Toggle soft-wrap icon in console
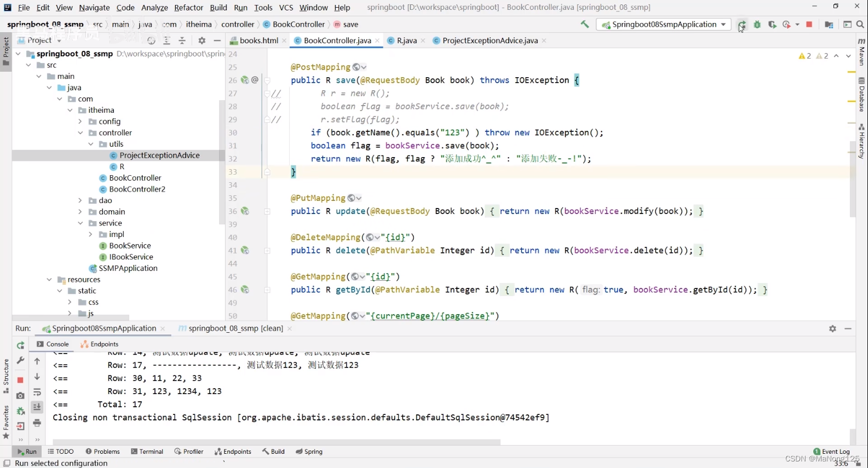This screenshot has width=868, height=468. click(x=37, y=392)
